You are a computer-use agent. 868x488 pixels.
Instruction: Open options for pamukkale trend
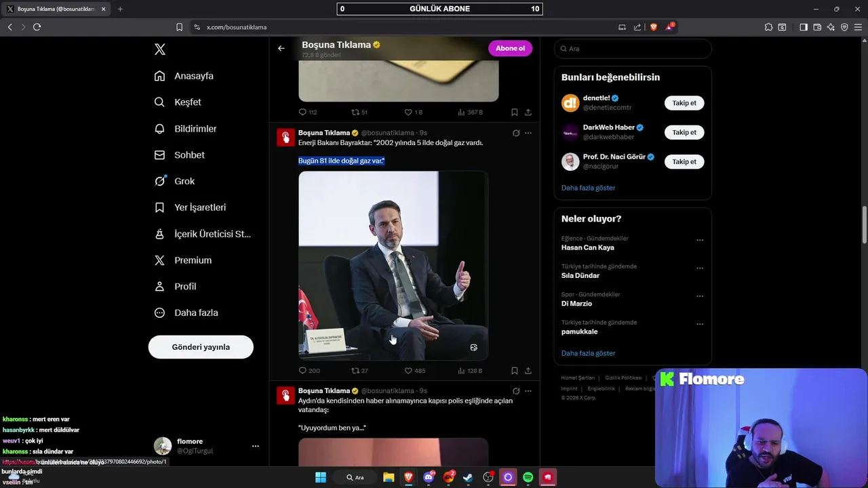700,324
